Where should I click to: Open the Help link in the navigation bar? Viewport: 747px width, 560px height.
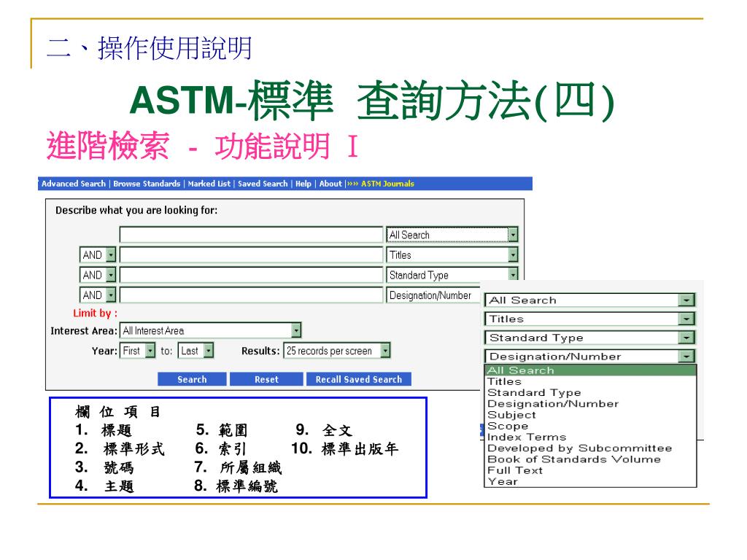(x=303, y=184)
